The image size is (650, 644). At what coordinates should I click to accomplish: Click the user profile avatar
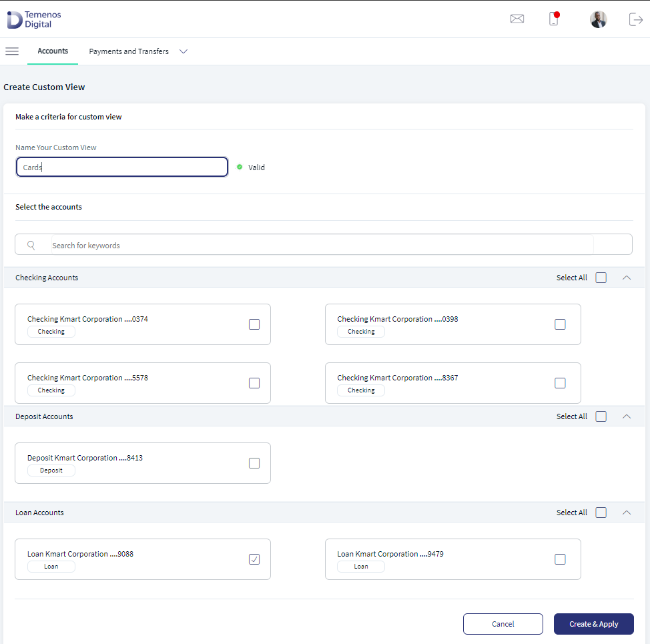tap(598, 19)
